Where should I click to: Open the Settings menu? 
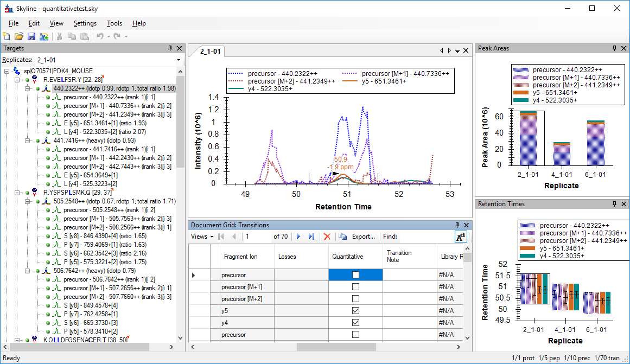85,23
